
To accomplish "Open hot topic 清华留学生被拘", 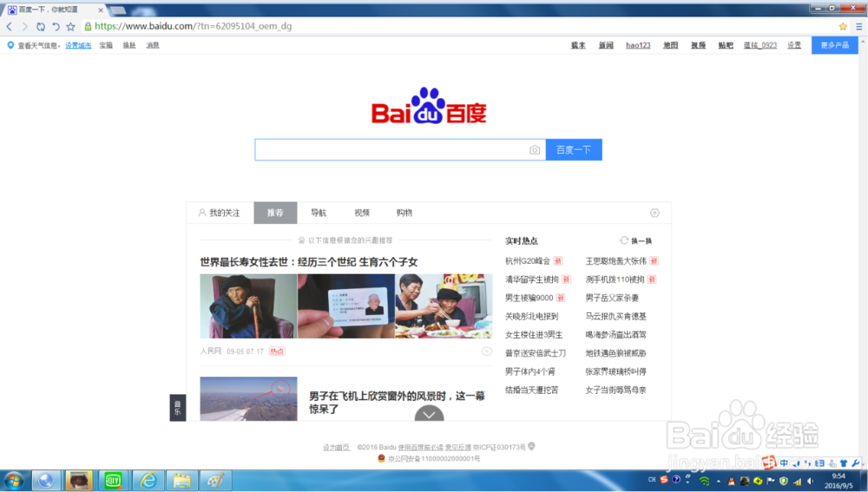I will 531,279.
